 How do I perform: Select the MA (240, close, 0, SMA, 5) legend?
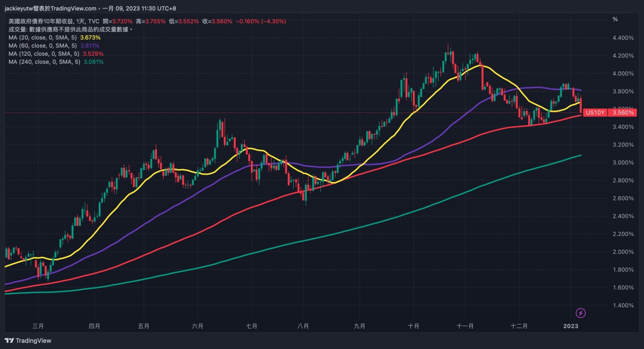click(44, 62)
